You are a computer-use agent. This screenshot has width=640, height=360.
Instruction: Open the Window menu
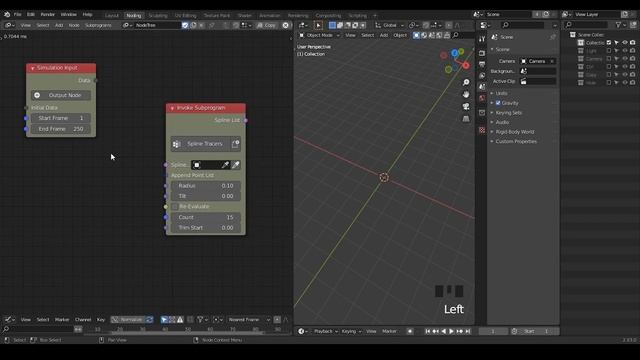click(69, 14)
